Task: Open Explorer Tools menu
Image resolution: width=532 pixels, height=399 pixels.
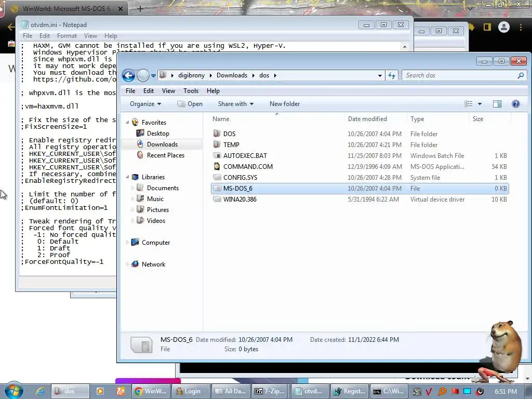Action: pos(191,90)
